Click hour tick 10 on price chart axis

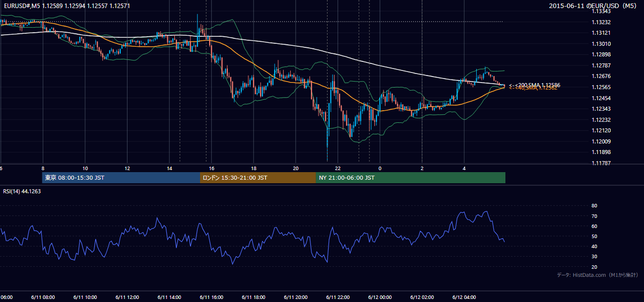coord(85,168)
